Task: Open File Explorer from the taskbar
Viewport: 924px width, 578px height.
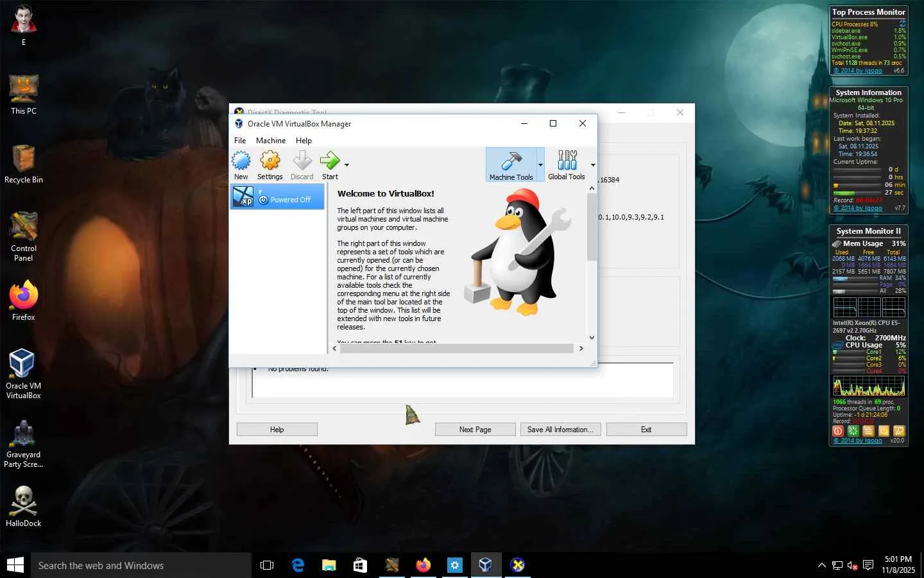Action: [x=329, y=565]
